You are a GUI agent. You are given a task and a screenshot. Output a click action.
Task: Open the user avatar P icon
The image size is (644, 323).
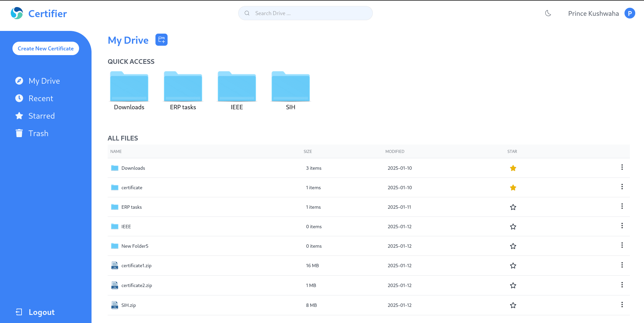coord(630,13)
